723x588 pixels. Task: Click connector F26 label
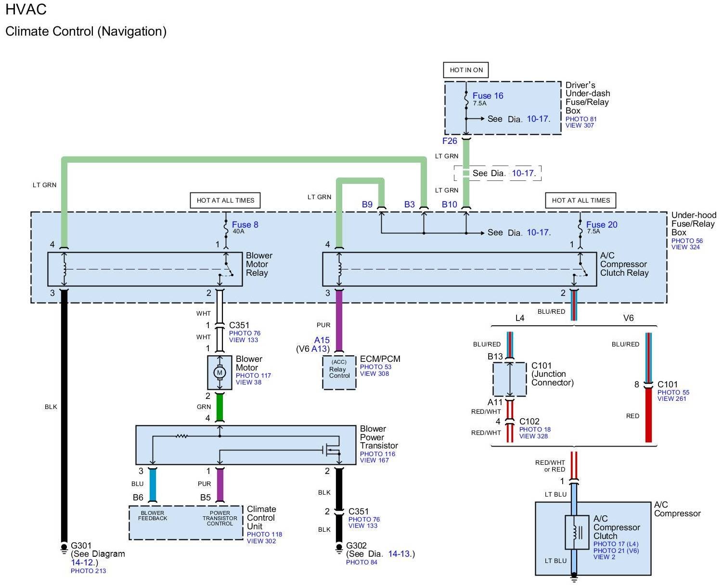pos(450,141)
